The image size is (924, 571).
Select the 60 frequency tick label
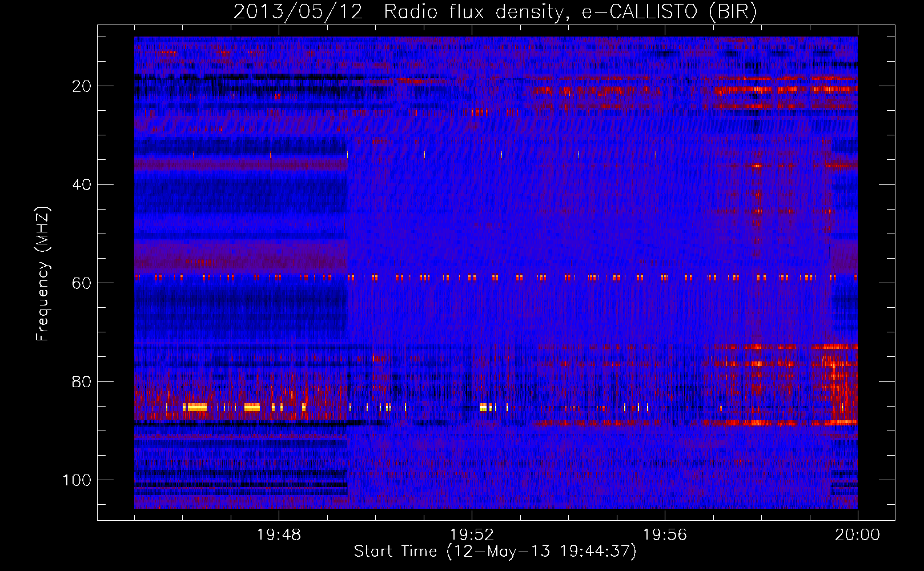[x=82, y=283]
